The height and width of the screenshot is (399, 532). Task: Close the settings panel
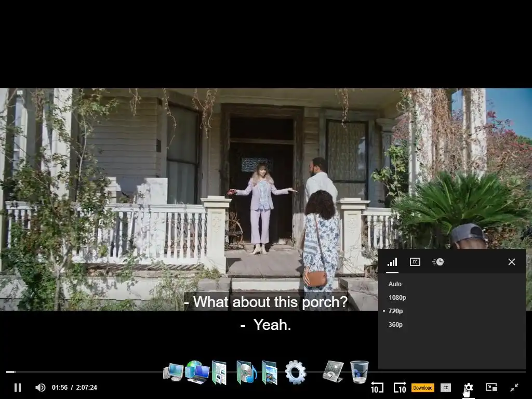(x=512, y=262)
